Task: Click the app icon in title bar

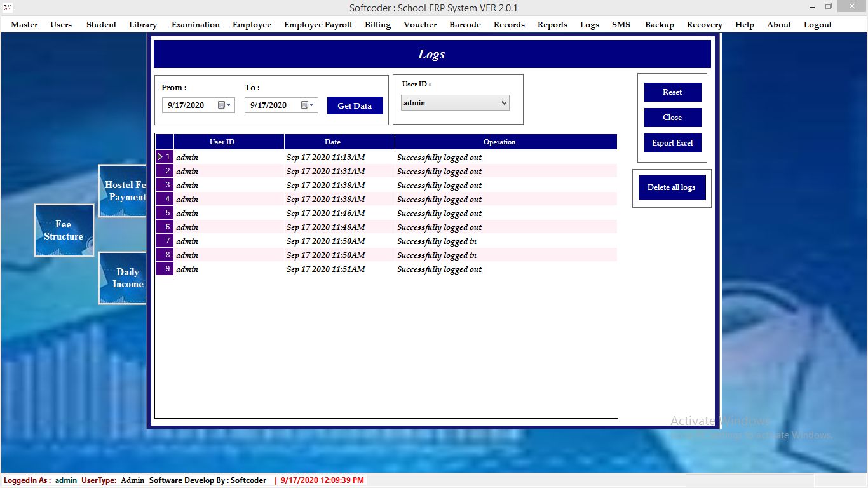Action: pos(8,7)
